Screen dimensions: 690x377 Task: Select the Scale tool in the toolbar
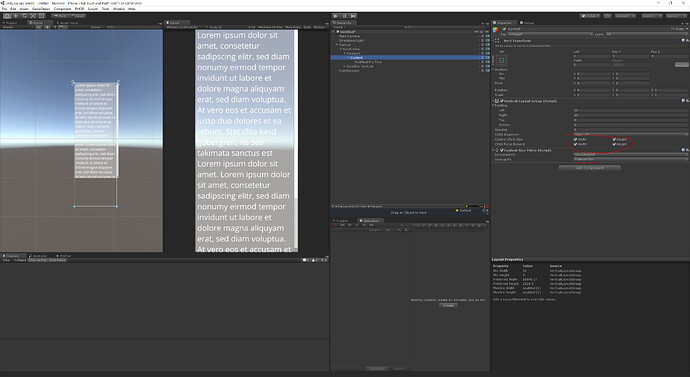click(x=33, y=16)
